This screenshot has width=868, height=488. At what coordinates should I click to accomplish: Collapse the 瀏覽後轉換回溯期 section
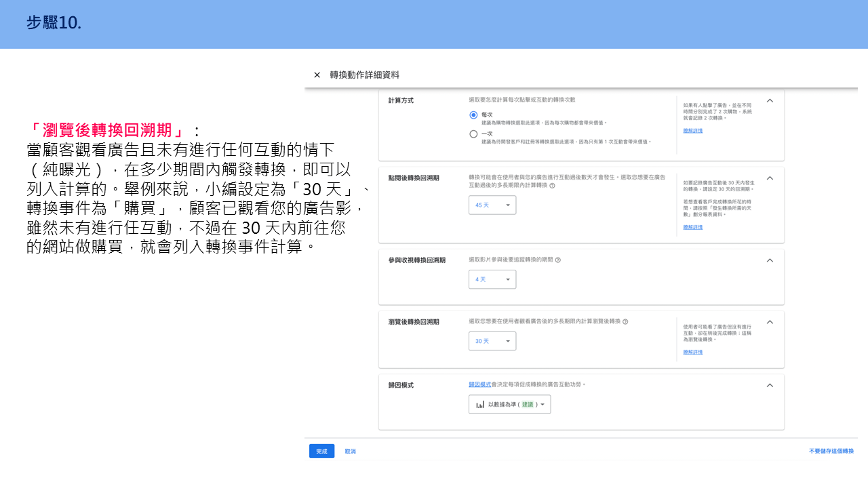tap(770, 322)
